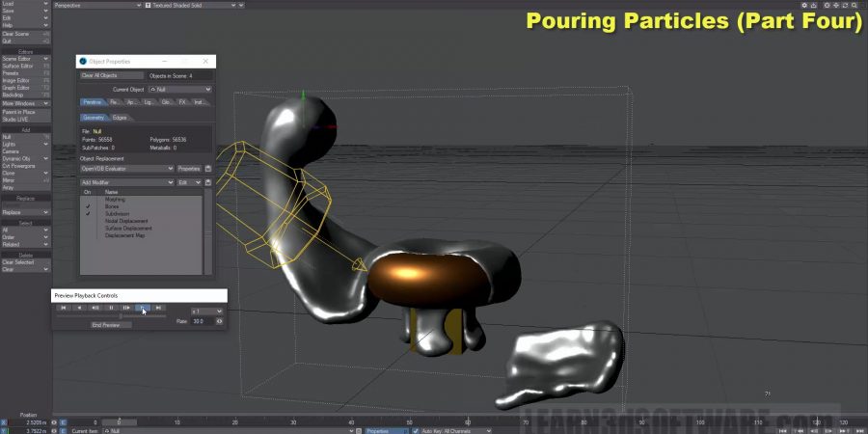Enable the Morphing modifier
Image resolution: width=868 pixels, height=434 pixels.
(x=88, y=200)
